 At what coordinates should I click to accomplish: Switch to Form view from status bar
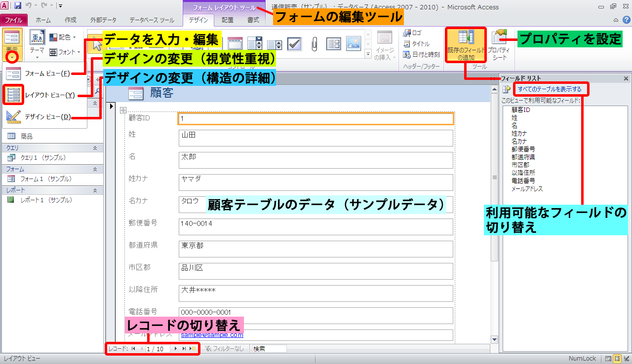click(x=608, y=359)
